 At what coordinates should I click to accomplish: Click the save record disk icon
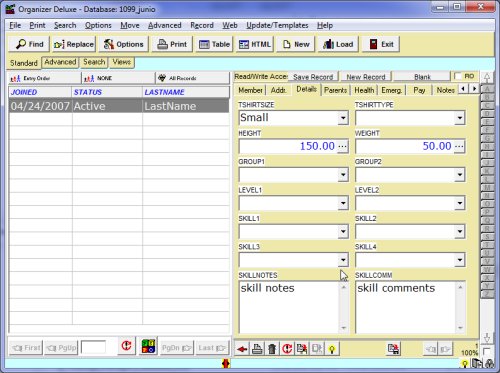point(394,349)
